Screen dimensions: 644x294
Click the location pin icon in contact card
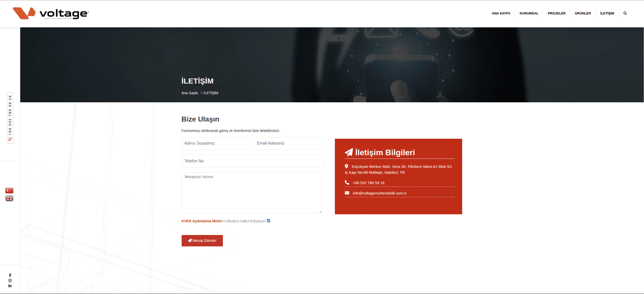(x=347, y=166)
